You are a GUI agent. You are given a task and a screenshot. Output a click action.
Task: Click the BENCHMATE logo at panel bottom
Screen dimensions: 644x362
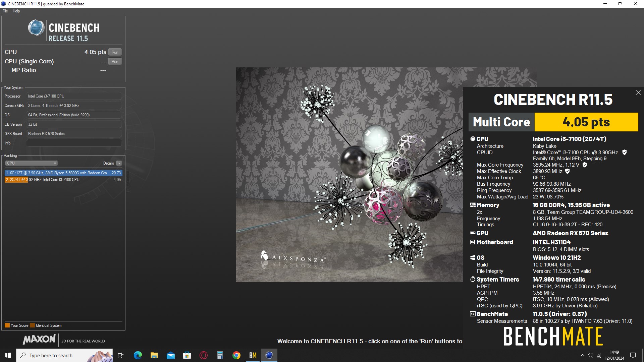553,337
